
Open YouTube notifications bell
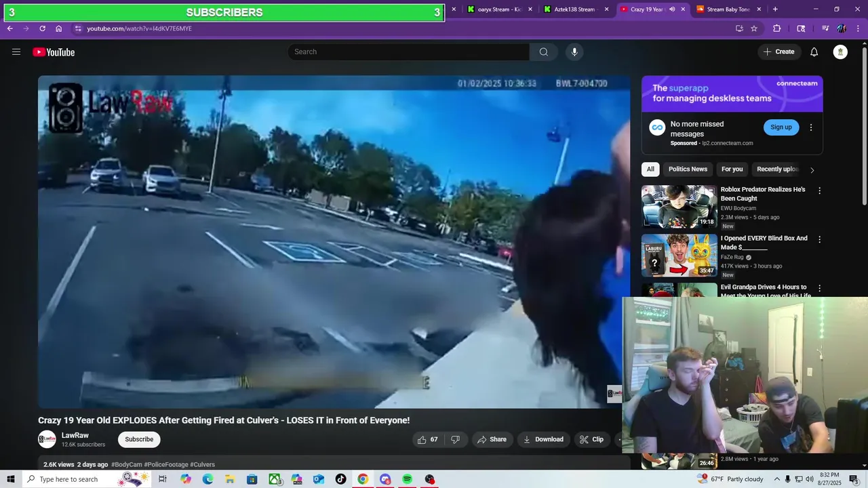[814, 52]
